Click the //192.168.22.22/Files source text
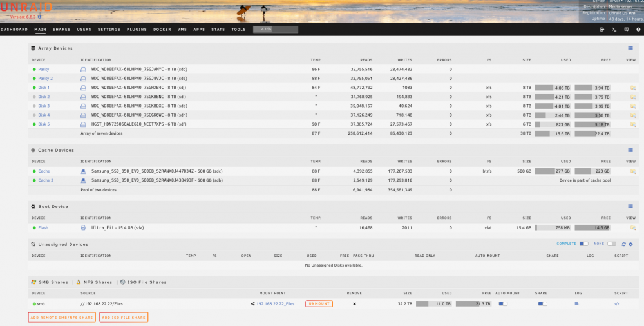 (x=102, y=304)
